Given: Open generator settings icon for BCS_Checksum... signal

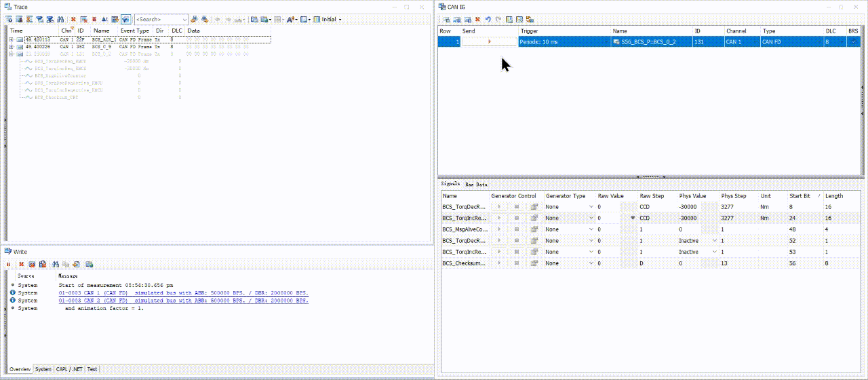Looking at the screenshot, I should pyautogui.click(x=534, y=263).
